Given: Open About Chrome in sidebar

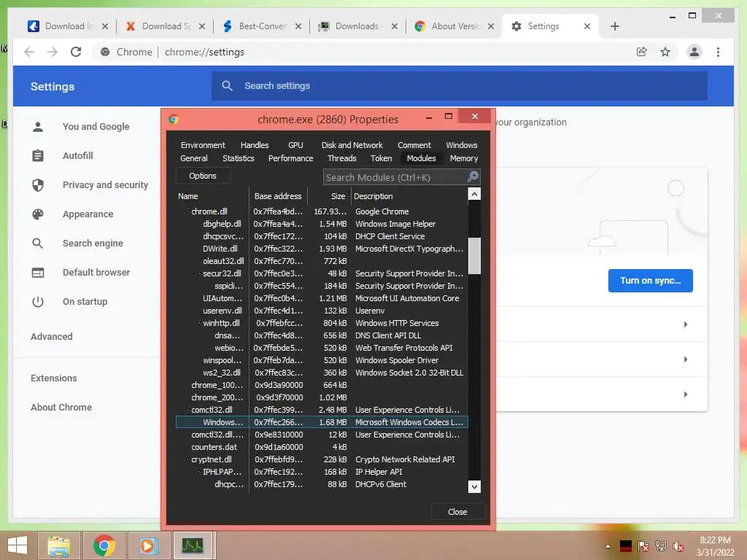Looking at the screenshot, I should [x=61, y=407].
